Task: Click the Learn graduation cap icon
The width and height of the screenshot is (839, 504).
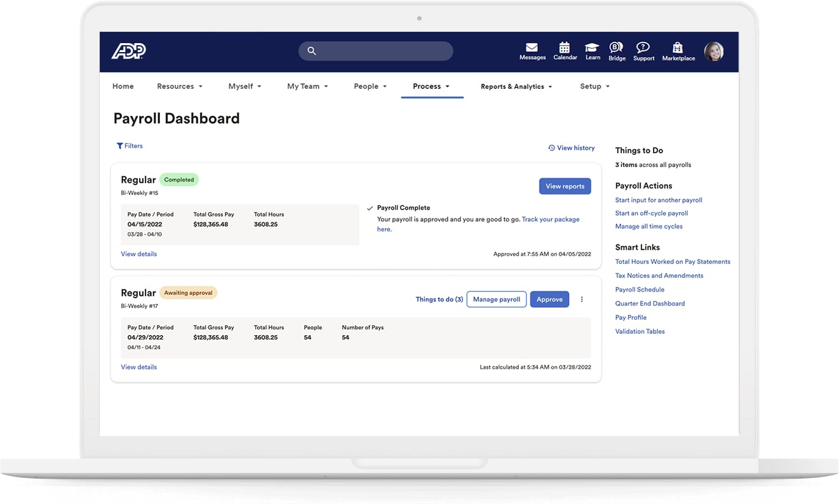Action: (592, 48)
